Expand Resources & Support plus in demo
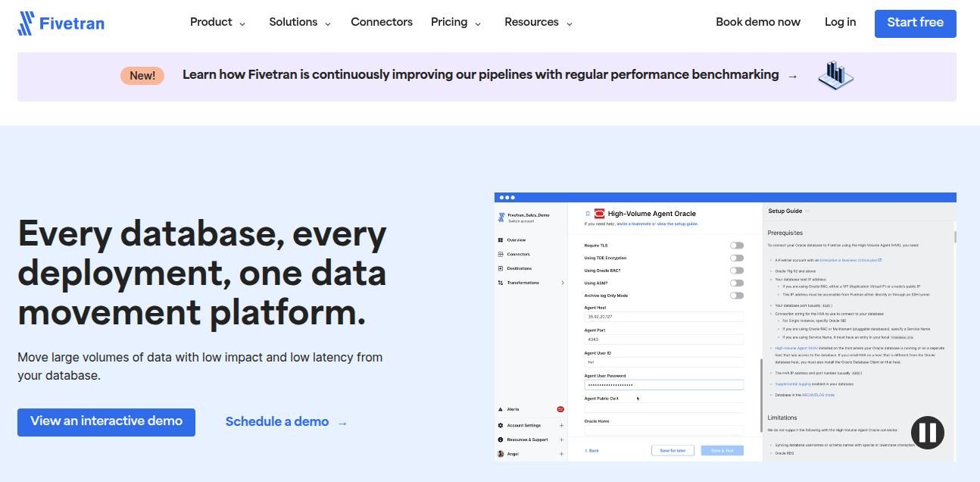 (x=561, y=440)
